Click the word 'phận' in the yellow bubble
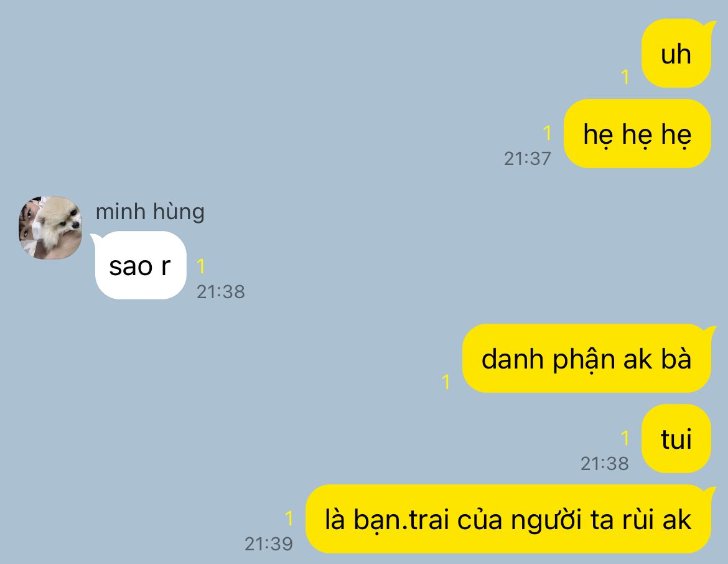Screen dimensions: 728x564 point(584,360)
